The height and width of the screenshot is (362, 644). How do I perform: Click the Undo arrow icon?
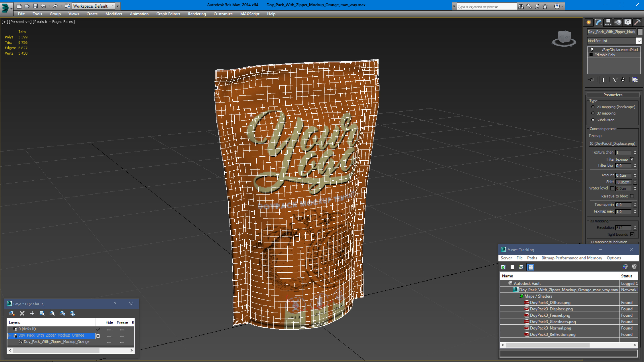click(43, 6)
